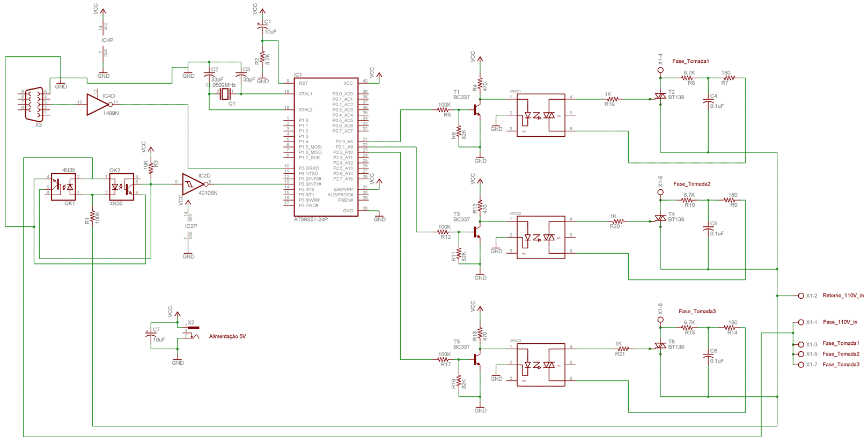Select the OK1 4N35 optocoupler symbol
This screenshot has width=868, height=443.
click(x=63, y=187)
